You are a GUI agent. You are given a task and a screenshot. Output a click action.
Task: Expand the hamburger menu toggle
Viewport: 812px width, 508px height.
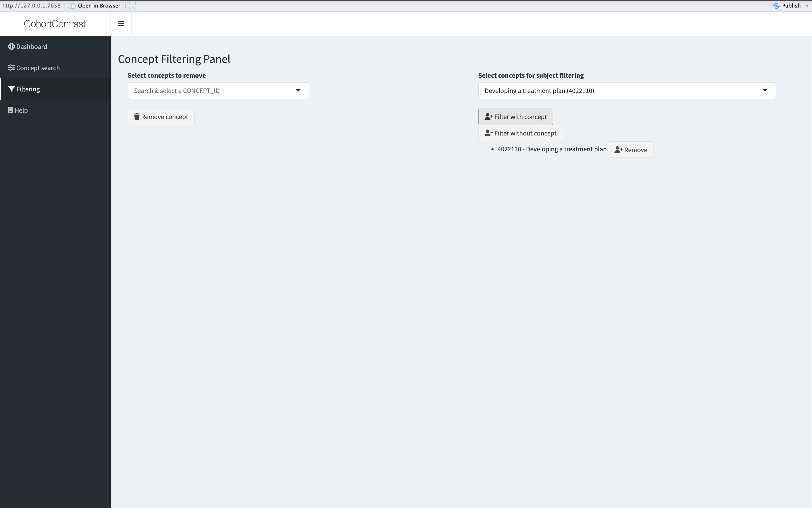click(121, 23)
